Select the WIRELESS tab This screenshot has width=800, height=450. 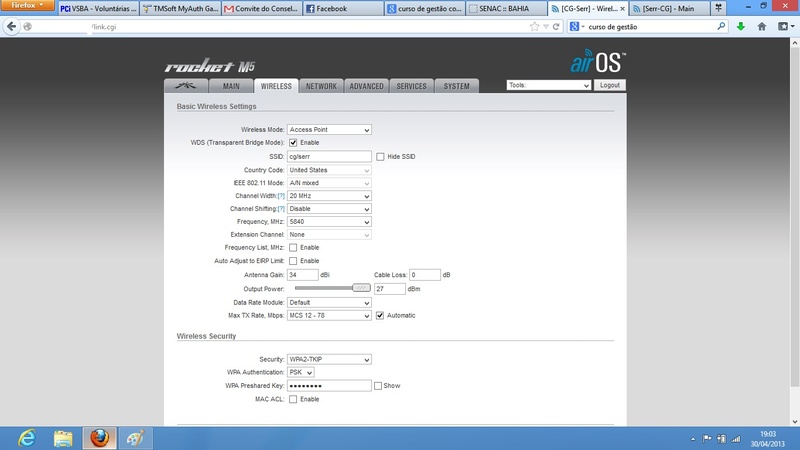[x=276, y=86]
